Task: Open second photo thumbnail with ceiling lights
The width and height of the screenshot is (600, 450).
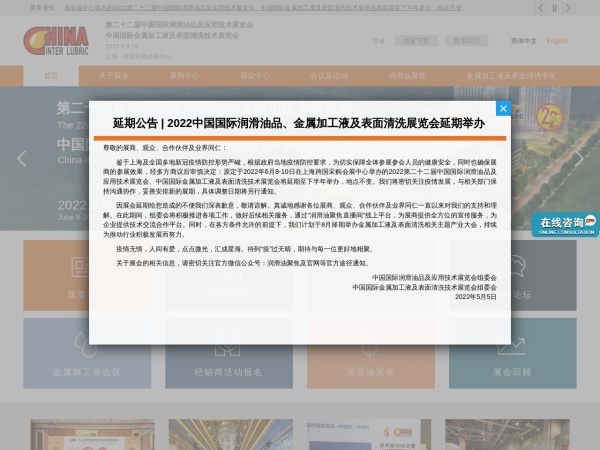Action: [231, 434]
